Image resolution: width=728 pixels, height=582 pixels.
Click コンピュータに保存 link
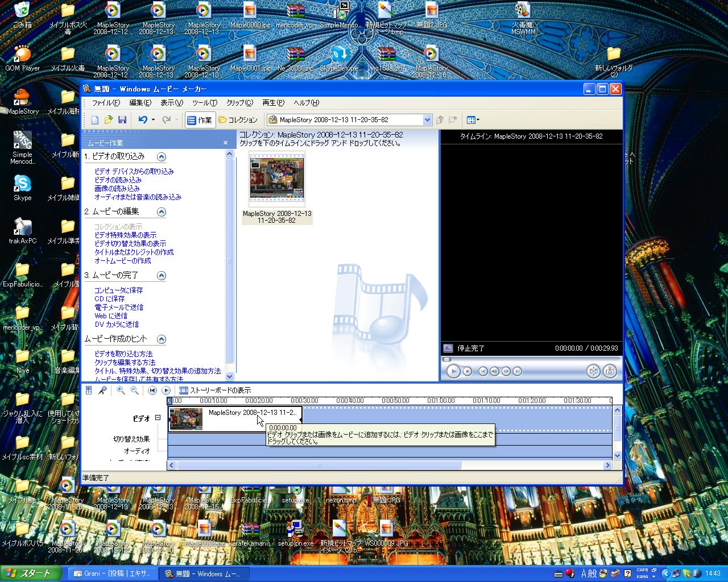118,290
